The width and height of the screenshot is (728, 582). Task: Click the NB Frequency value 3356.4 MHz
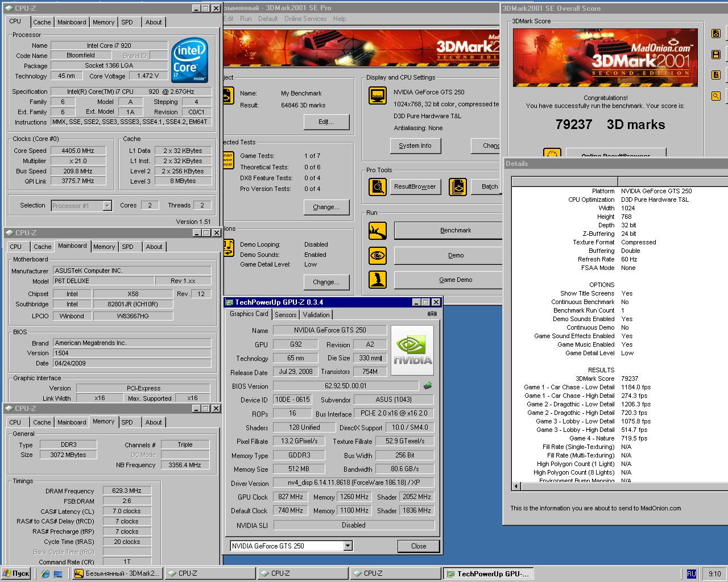click(x=185, y=465)
